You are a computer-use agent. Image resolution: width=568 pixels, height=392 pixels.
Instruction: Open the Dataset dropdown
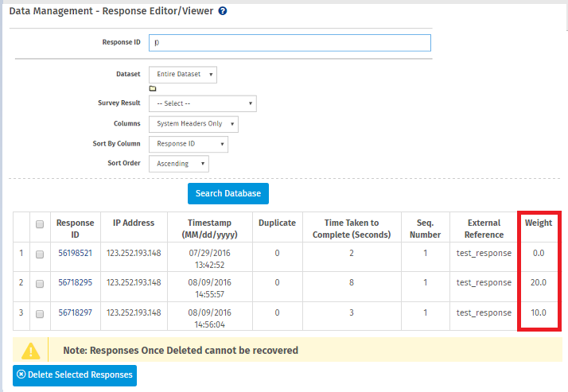click(x=183, y=74)
